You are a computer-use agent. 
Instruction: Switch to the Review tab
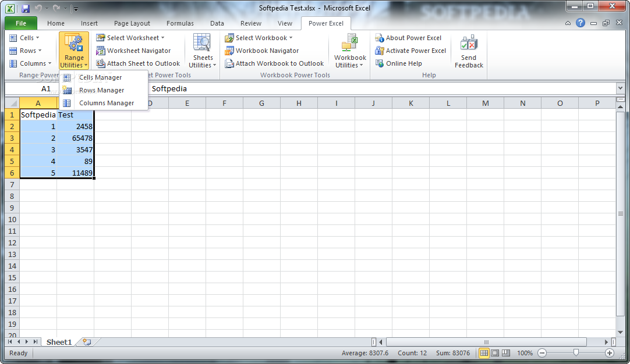pos(251,23)
